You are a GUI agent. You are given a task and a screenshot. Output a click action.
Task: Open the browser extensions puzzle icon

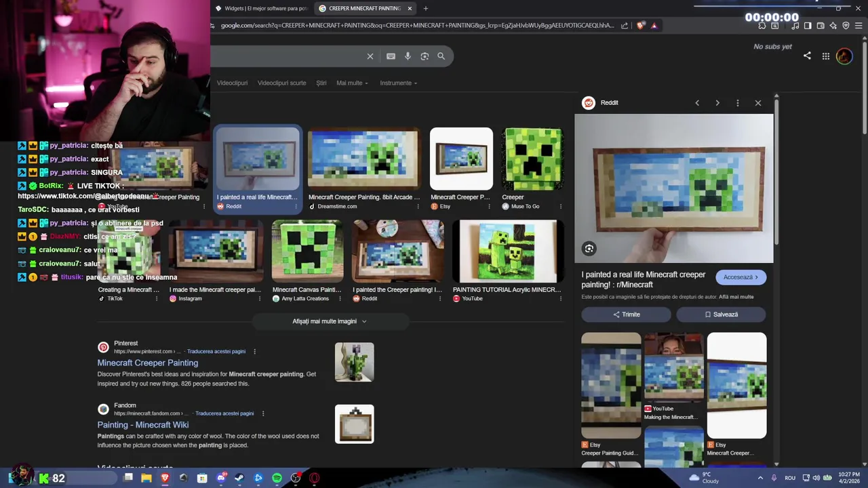pos(762,26)
